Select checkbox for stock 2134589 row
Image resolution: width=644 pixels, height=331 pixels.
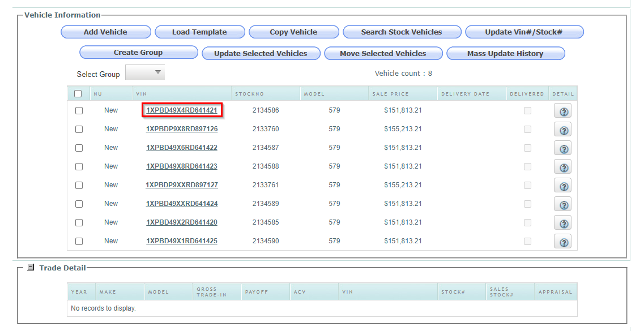(x=79, y=204)
